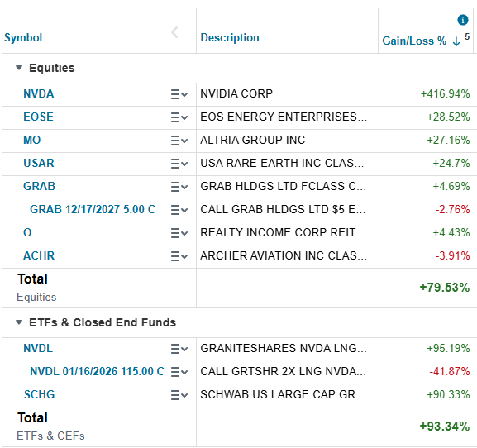Viewport: 477px width, 448px height.
Task: Open the EOSE row actions menu
Action: [x=179, y=117]
